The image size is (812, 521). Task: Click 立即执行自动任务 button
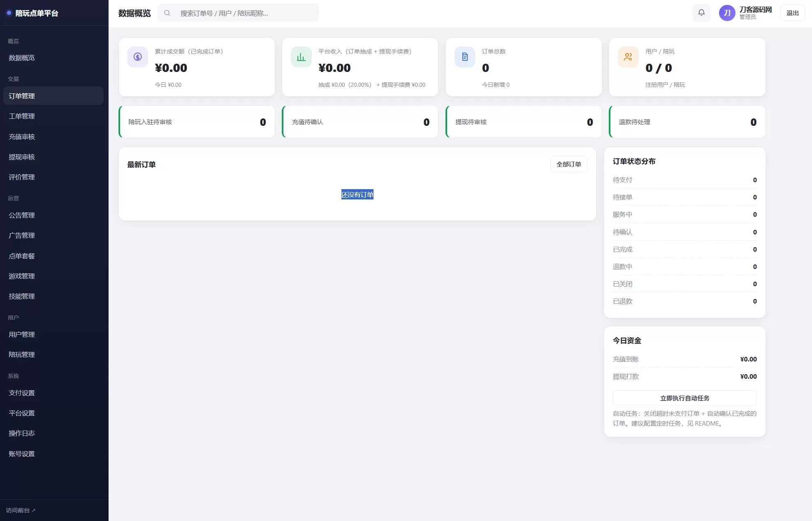pyautogui.click(x=684, y=398)
